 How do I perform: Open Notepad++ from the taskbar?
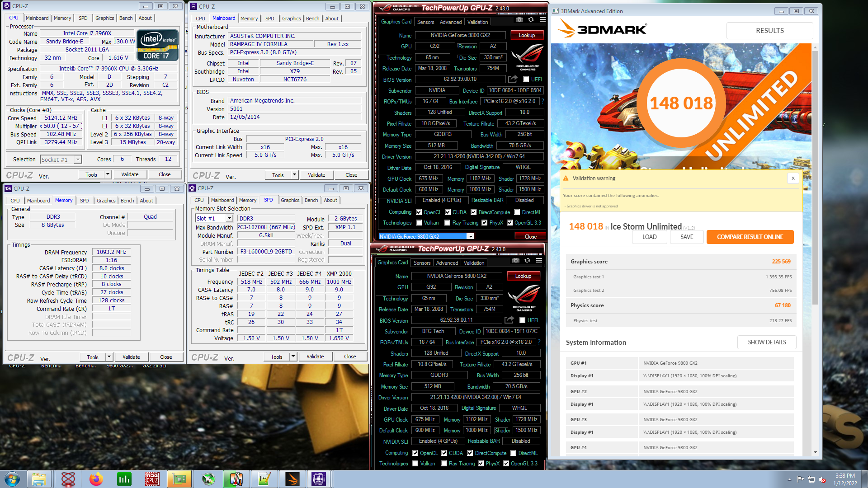pos(264,479)
